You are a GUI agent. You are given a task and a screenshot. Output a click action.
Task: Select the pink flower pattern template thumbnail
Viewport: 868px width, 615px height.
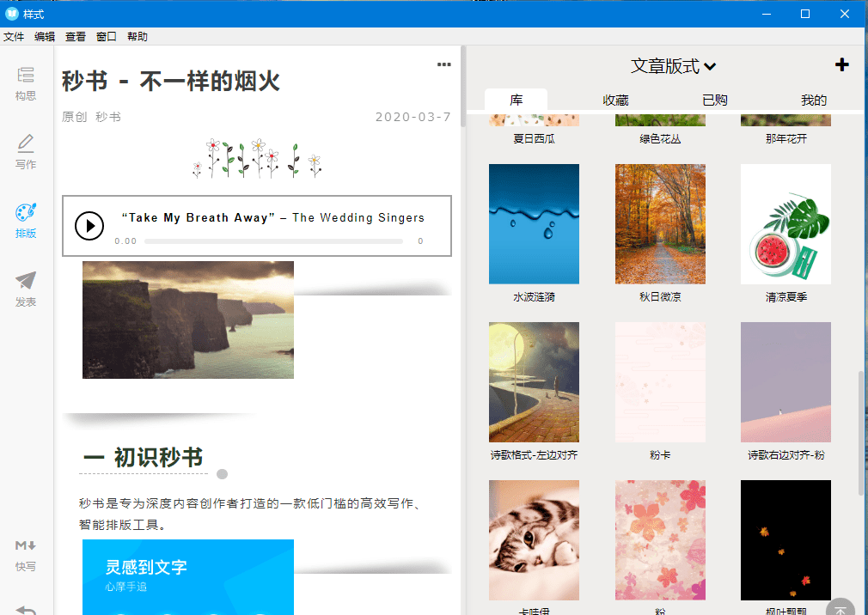660,540
